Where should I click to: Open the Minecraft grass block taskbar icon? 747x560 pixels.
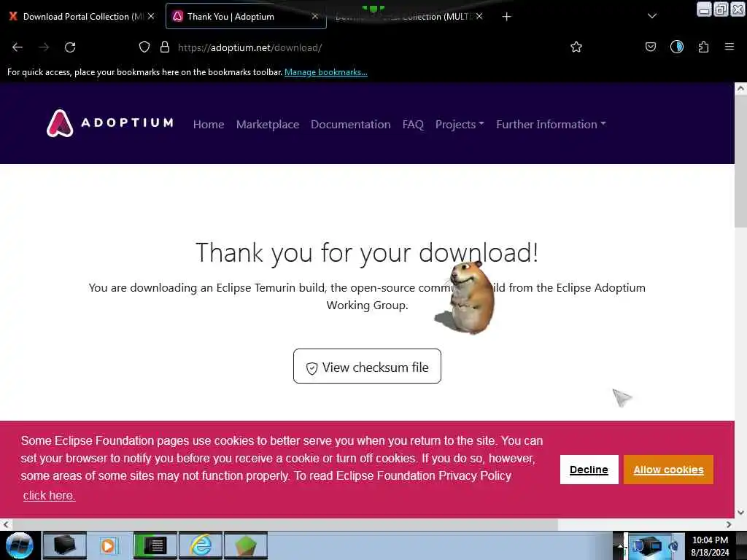(x=246, y=545)
